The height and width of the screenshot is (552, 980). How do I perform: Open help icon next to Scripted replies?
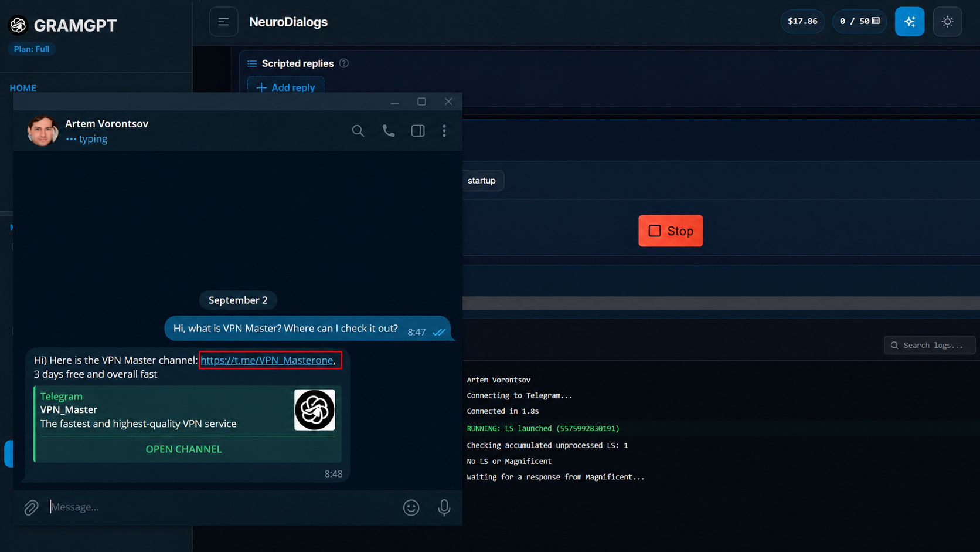[344, 63]
